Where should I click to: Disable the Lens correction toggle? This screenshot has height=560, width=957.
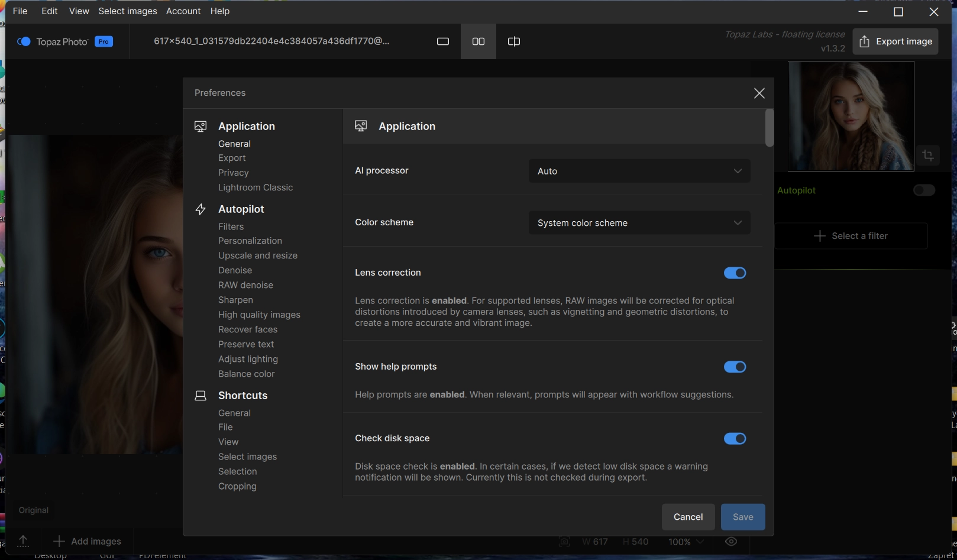tap(735, 273)
